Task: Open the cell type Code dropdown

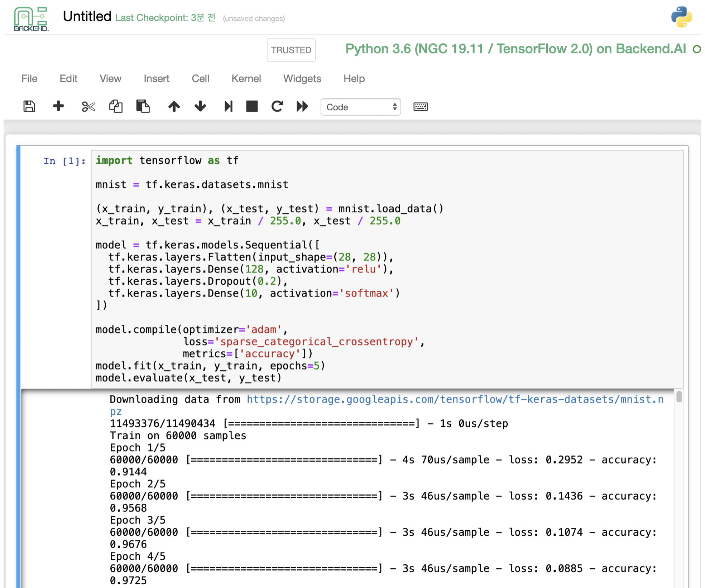Action: [361, 107]
